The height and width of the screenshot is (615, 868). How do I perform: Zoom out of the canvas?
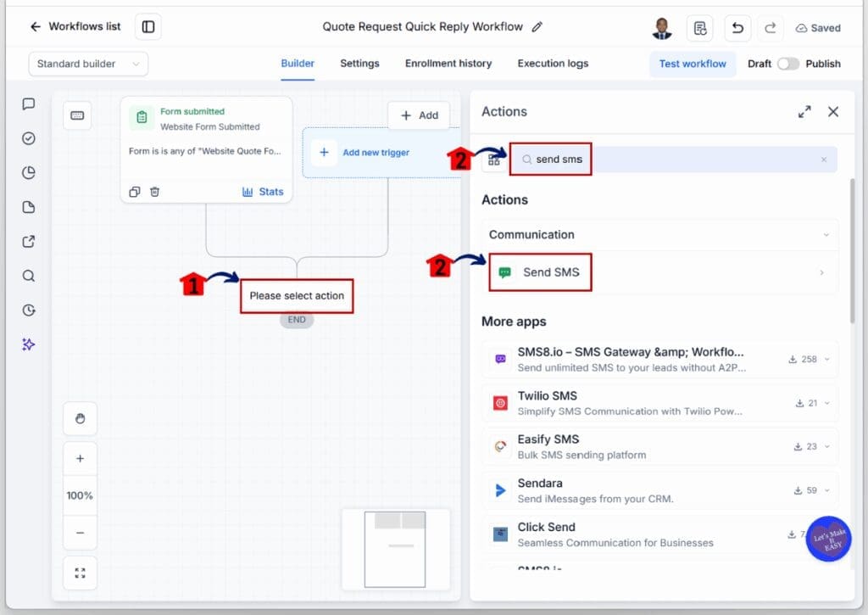81,533
